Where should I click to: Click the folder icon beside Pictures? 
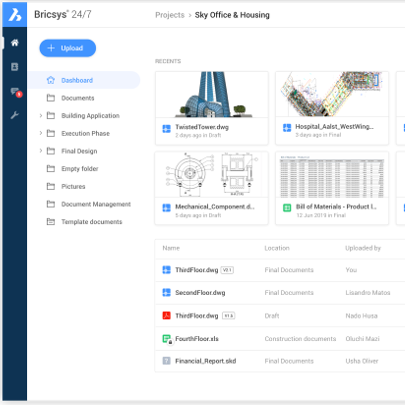pyautogui.click(x=51, y=186)
